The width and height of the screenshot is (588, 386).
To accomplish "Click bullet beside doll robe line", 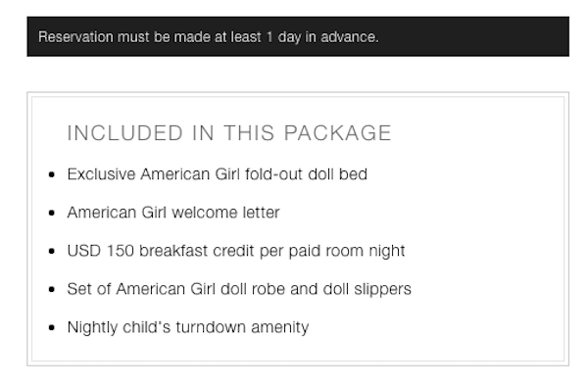I will pyautogui.click(x=52, y=289).
